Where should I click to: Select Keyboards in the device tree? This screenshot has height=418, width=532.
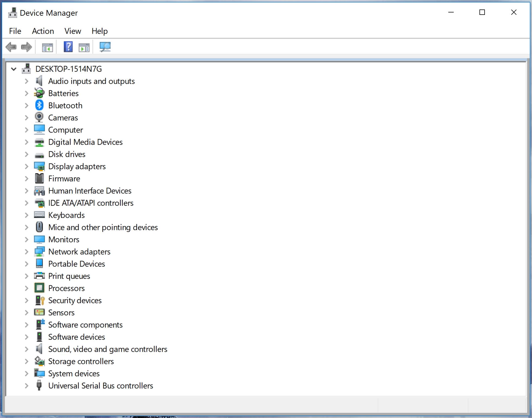pyautogui.click(x=66, y=215)
